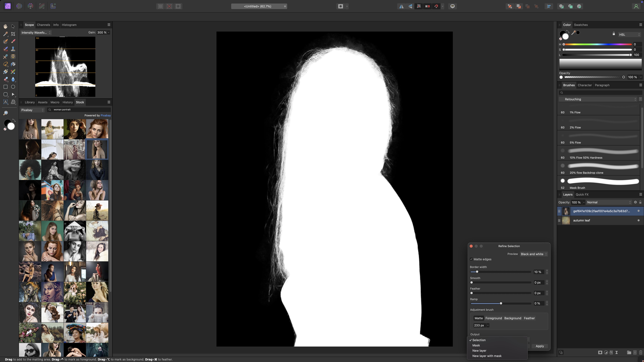Click the Deselect icon in top toolbar
This screenshot has height=362, width=644.
(x=169, y=6)
